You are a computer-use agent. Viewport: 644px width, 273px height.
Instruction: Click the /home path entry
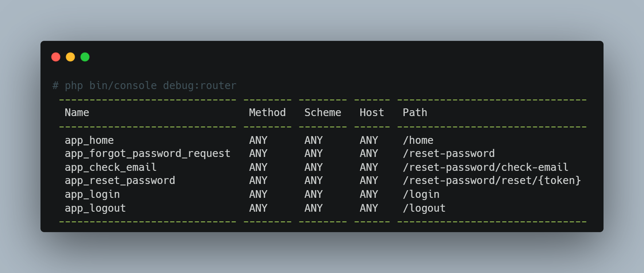(418, 140)
